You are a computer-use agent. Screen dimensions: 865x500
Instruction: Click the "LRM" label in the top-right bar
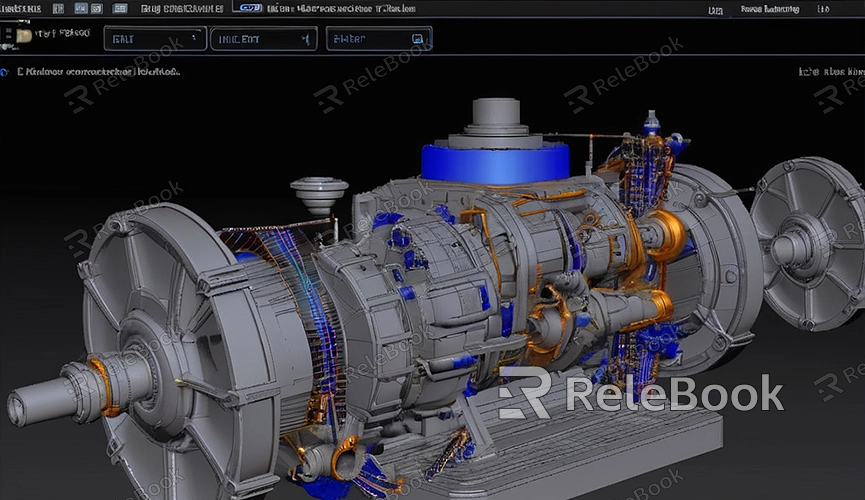pyautogui.click(x=715, y=10)
